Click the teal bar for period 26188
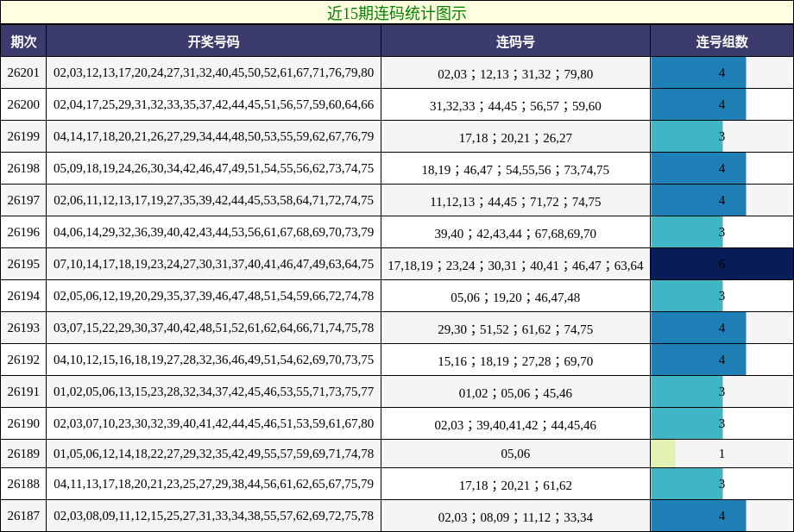Viewport: 794px width, 532px height. click(x=687, y=484)
